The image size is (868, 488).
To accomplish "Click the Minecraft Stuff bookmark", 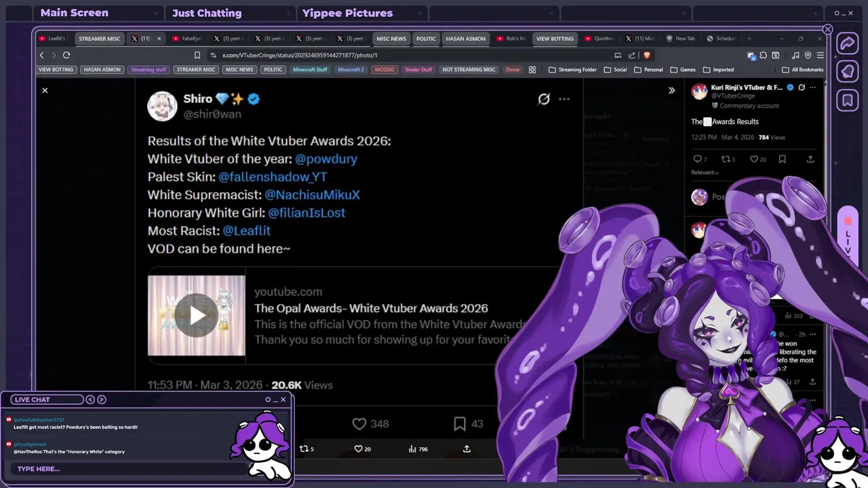I will 310,70.
